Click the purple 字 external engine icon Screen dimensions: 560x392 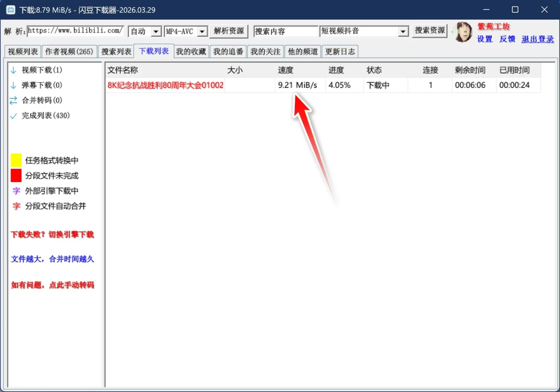coord(16,191)
